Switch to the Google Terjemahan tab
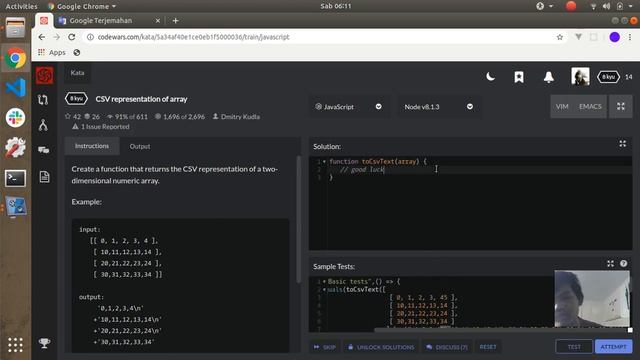The height and width of the screenshot is (360, 640). tap(100, 20)
